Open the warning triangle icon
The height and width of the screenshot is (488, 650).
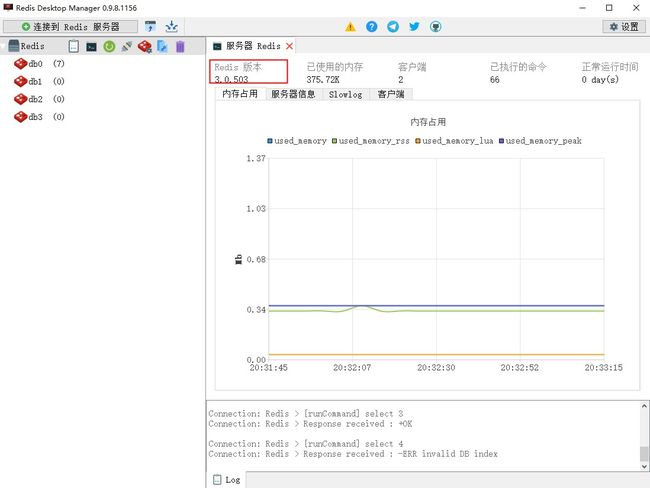pos(350,27)
